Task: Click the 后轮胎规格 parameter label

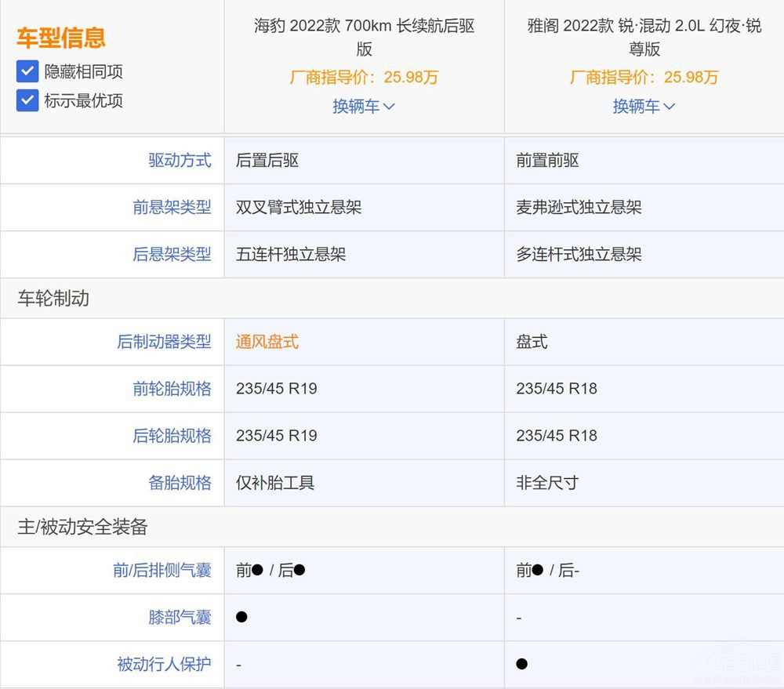Action: (172, 436)
